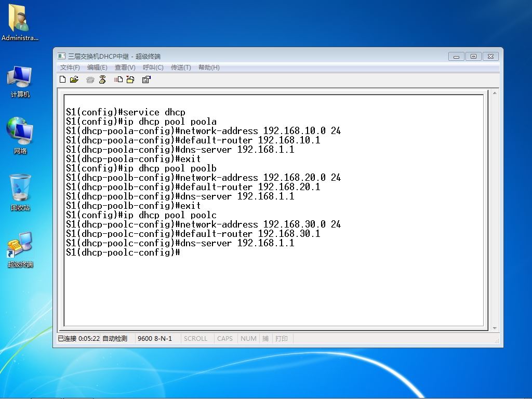Click the NUM status indicator

(x=248, y=339)
